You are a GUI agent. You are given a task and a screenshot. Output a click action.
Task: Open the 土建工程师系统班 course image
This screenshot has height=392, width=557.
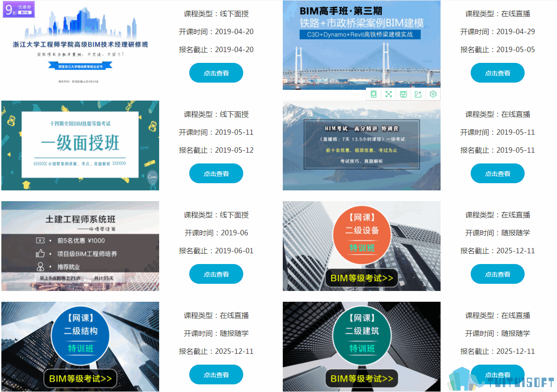point(80,246)
